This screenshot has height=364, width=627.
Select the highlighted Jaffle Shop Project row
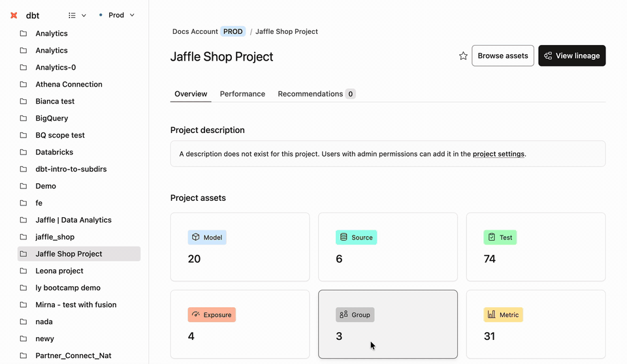[79, 254]
